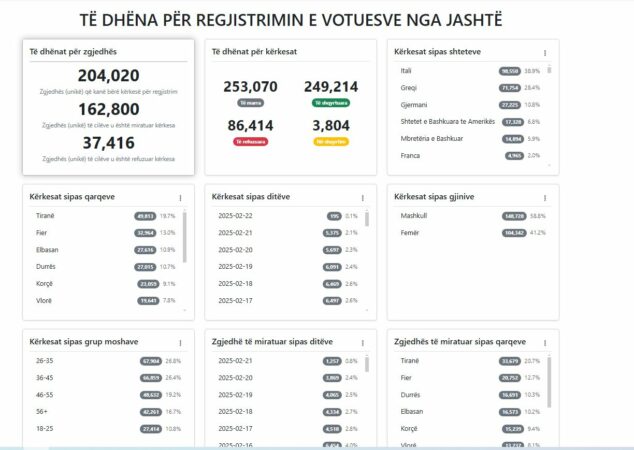Viewport: 634px width, 450px height.
Task: Select the gray Të marra badge
Action: (x=249, y=103)
